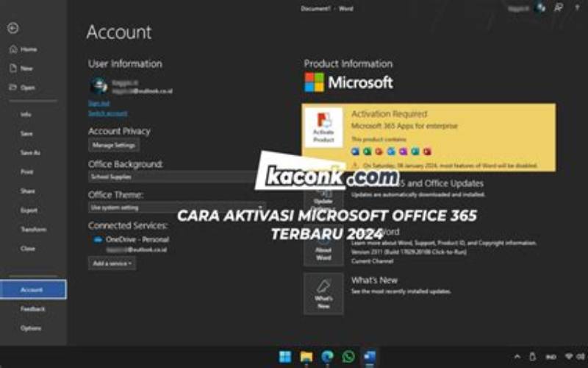This screenshot has height=368, width=588.
Task: Click the USB device tray icon
Action: click(x=532, y=357)
